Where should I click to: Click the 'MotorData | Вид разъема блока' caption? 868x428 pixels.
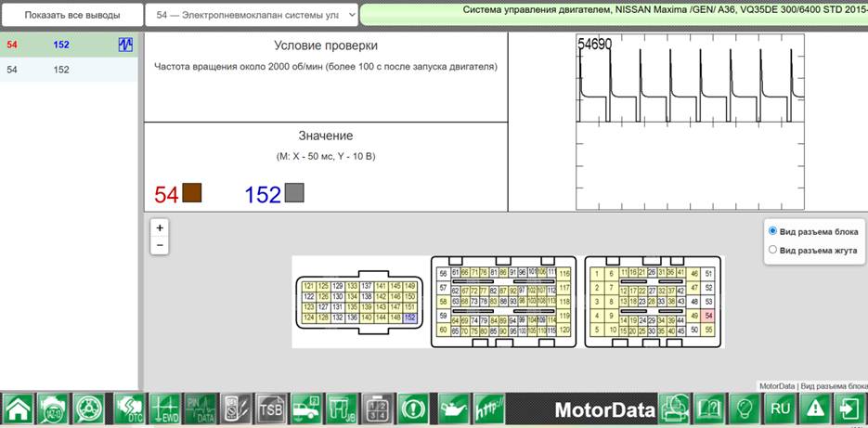[x=812, y=386]
